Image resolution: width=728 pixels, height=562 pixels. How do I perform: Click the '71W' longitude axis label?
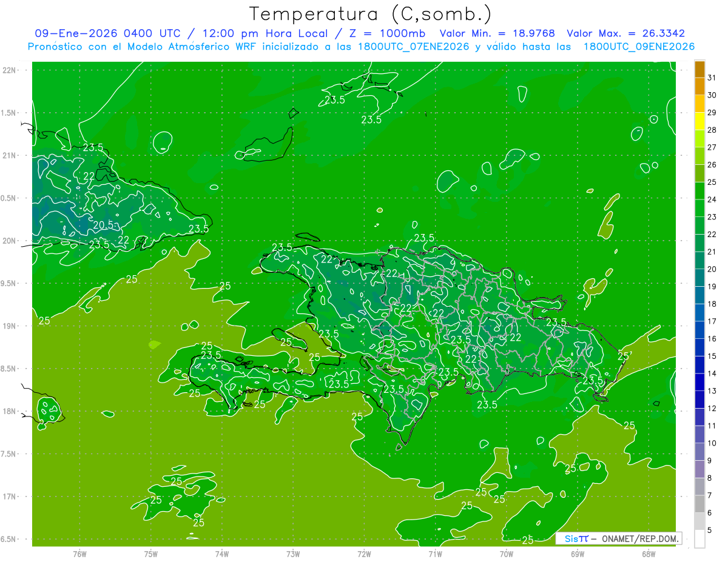point(435,554)
